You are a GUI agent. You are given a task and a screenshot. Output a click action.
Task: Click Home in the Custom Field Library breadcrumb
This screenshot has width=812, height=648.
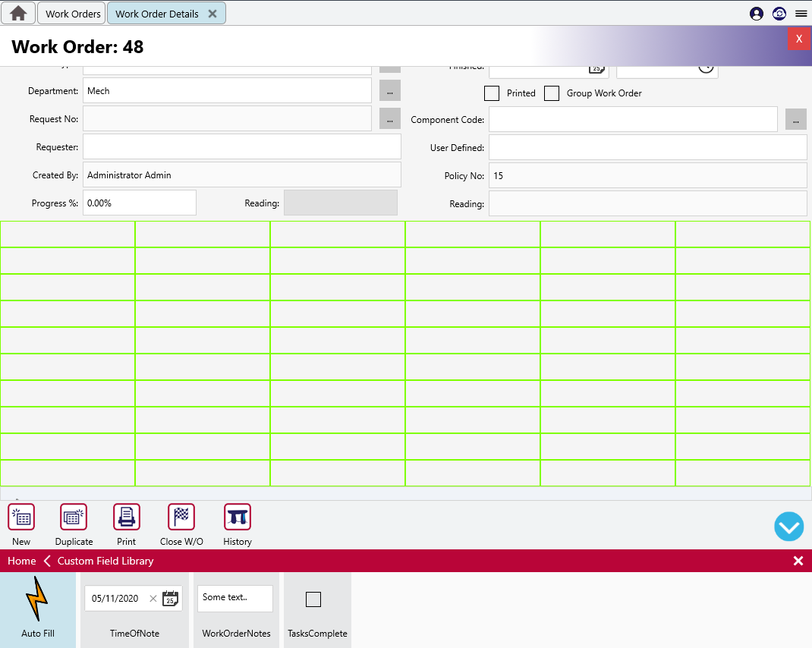pos(22,561)
